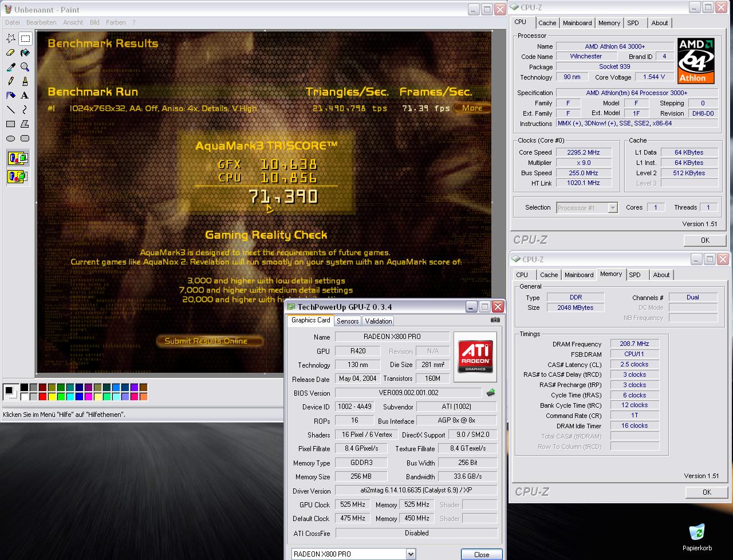Pick the bright red color swatch
Image resolution: width=733 pixels, height=560 pixels.
click(x=43, y=396)
